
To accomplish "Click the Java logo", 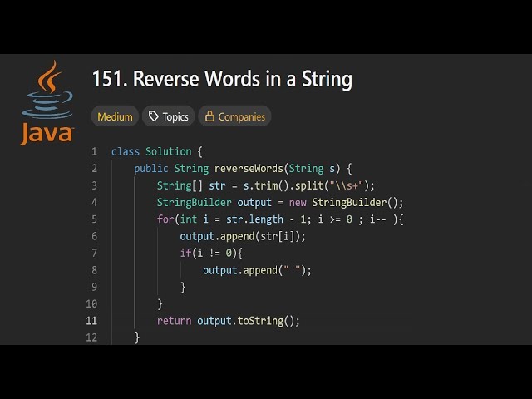I will pos(47,103).
